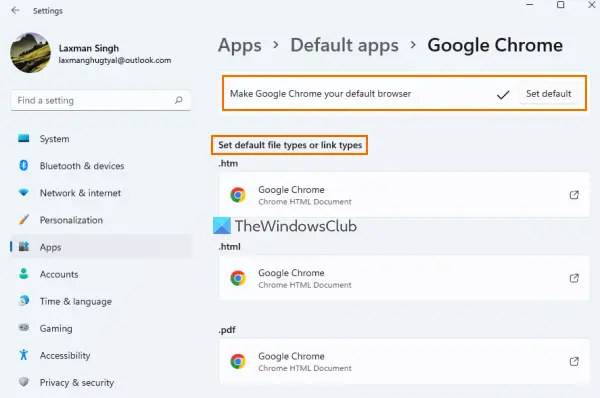This screenshot has height=398, width=600.
Task: Open external-link icon for .html default
Action: [574, 278]
